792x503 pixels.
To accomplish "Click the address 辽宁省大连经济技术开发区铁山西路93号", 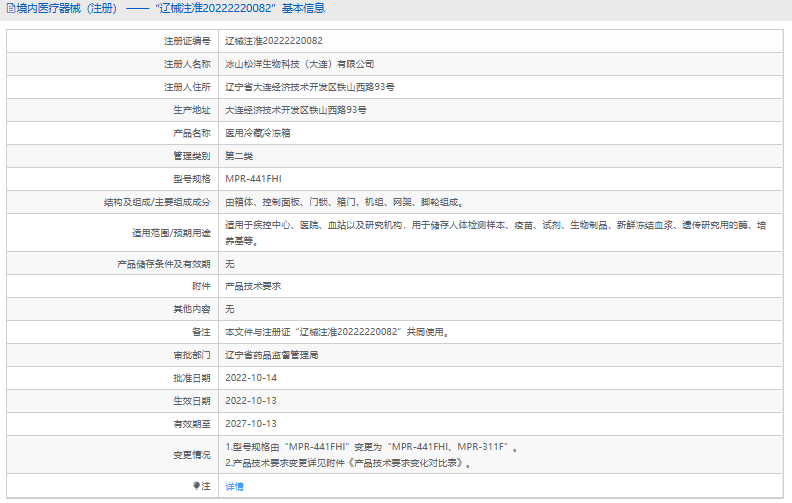I will click(x=310, y=87).
